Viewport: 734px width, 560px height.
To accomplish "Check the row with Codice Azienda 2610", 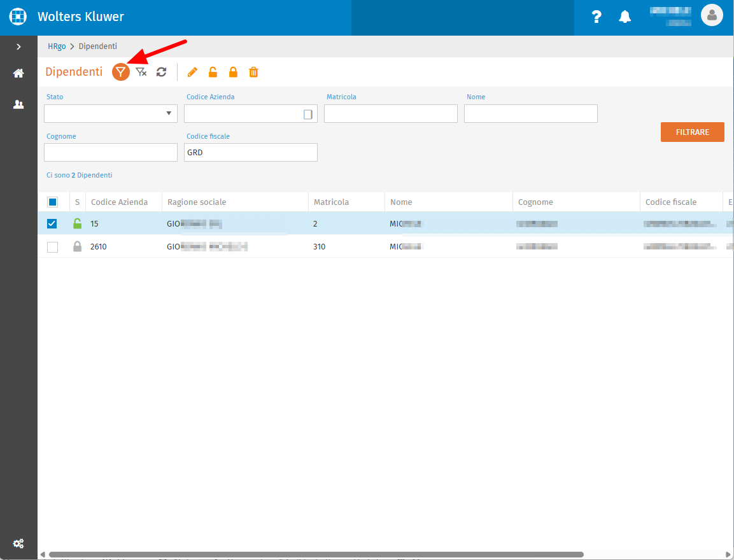I will pyautogui.click(x=52, y=246).
